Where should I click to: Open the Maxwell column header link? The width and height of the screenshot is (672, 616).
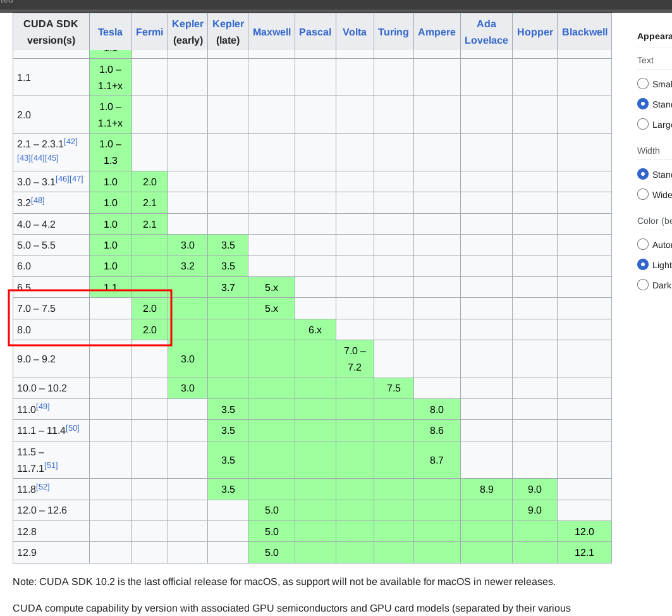click(x=272, y=32)
